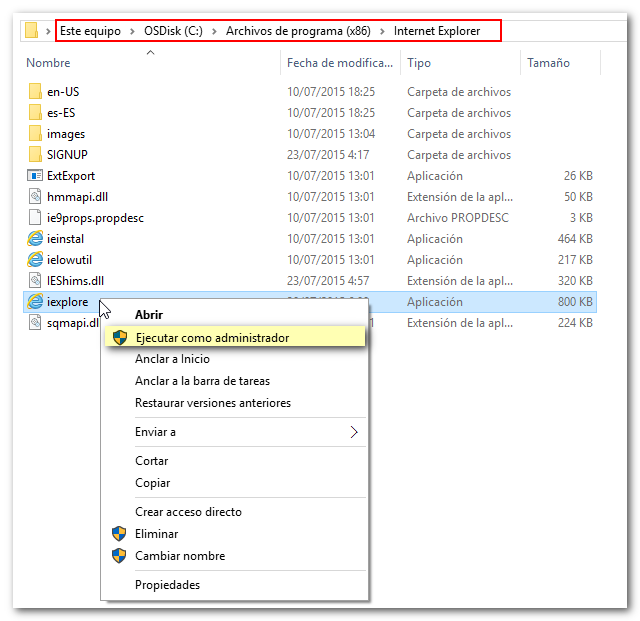Click the 800 KB size of iexplore
Image resolution: width=640 pixels, height=621 pixels.
[x=575, y=302]
